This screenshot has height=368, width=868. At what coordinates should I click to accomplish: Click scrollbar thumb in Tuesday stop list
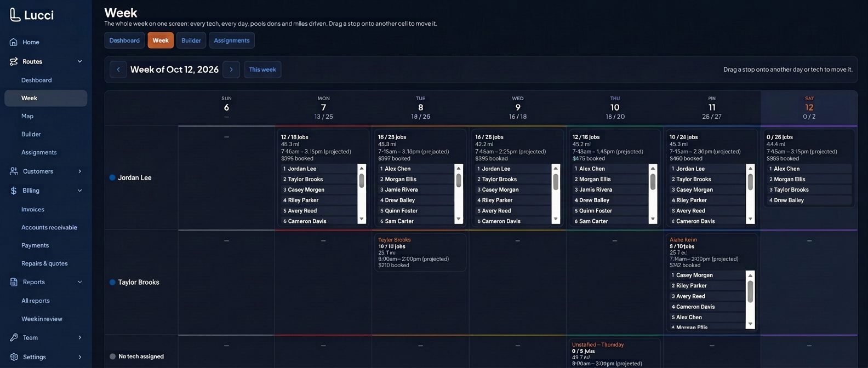pos(459,181)
